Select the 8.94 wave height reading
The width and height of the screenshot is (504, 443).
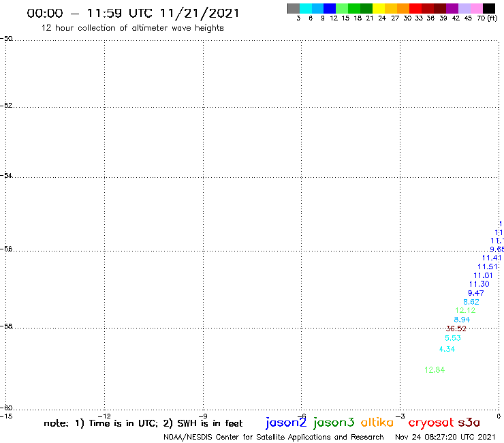coord(462,320)
